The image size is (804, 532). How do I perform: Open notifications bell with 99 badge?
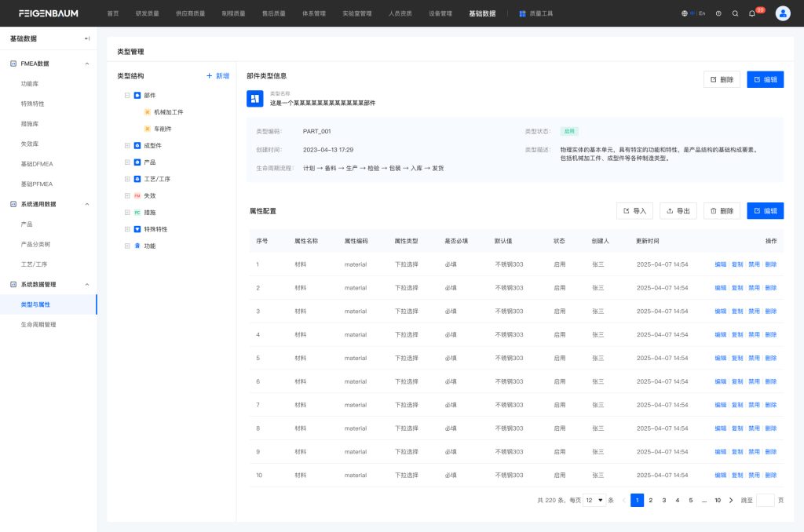(752, 14)
